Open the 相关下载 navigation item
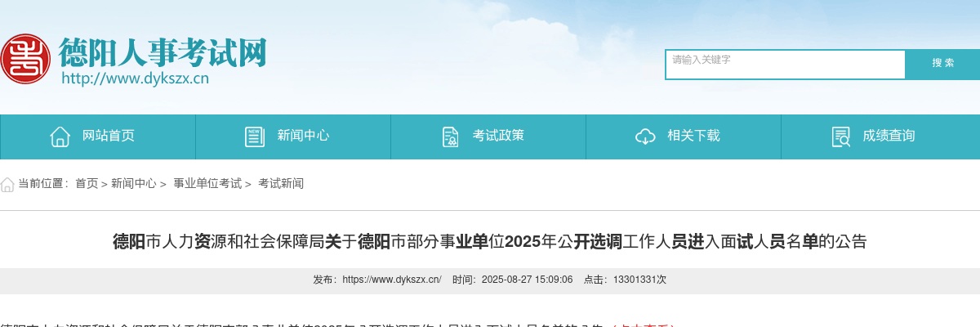 click(693, 137)
